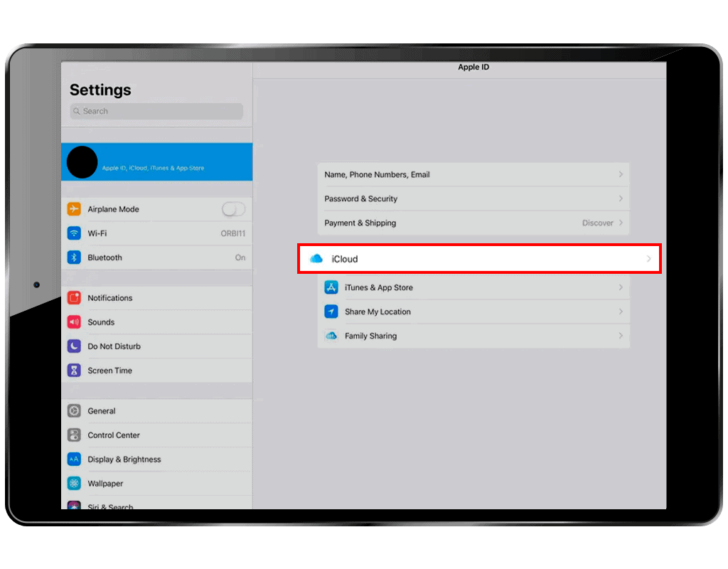Click the General gear icon
728x569 pixels.
click(74, 410)
